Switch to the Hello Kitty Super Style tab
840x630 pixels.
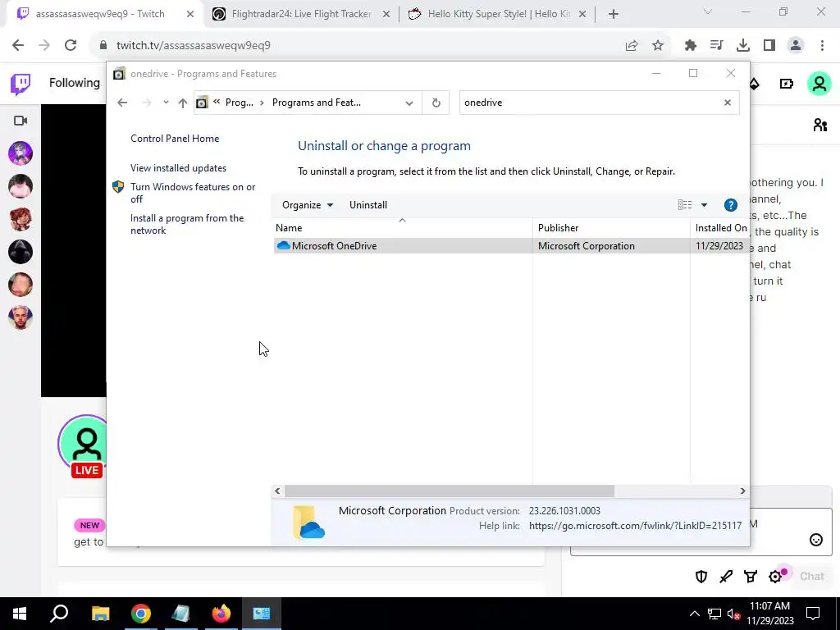coord(499,14)
